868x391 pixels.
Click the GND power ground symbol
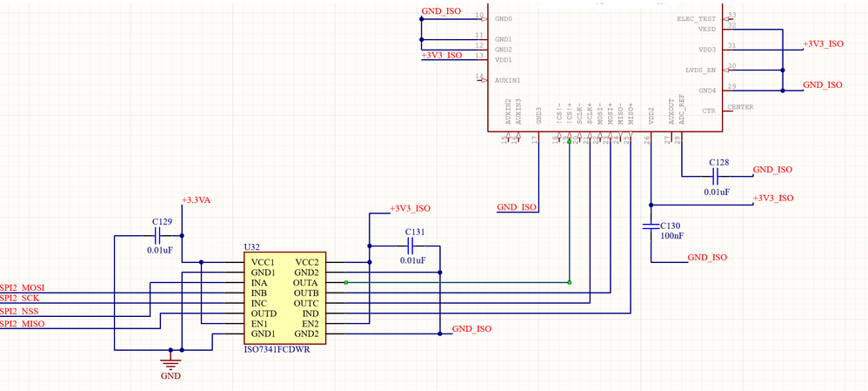[x=170, y=364]
